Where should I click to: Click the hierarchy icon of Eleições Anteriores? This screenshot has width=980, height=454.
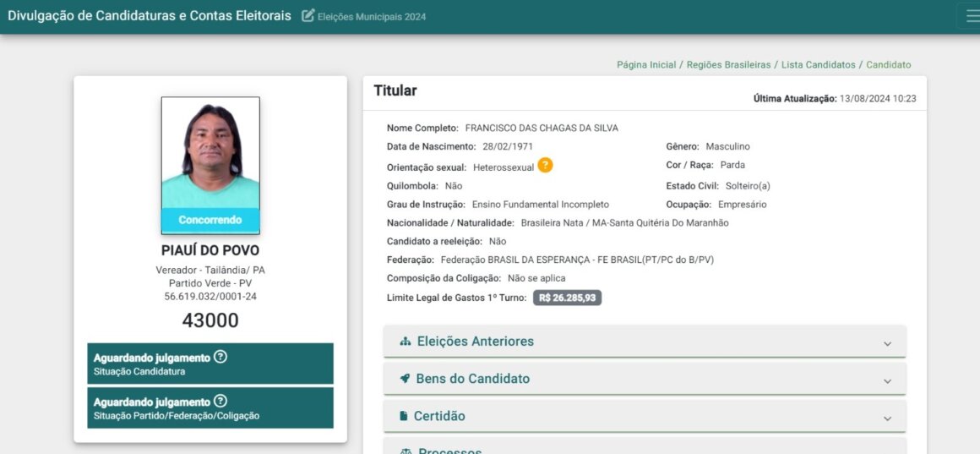pos(405,342)
